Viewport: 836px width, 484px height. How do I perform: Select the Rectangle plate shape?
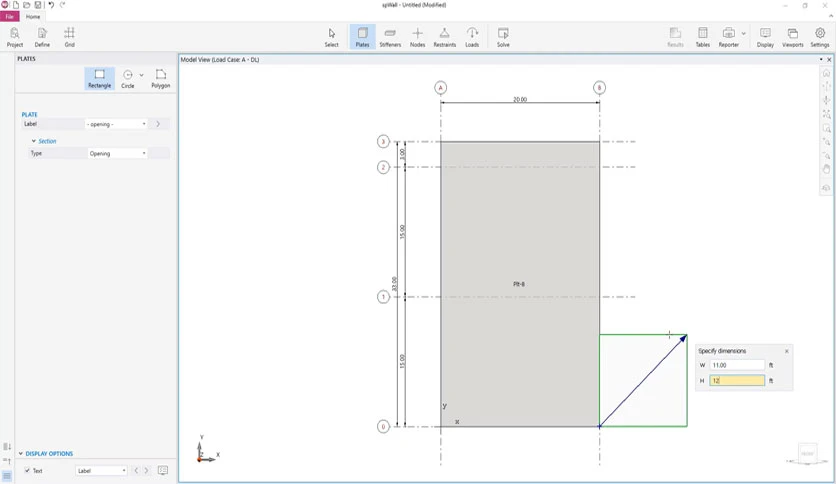[x=100, y=78]
